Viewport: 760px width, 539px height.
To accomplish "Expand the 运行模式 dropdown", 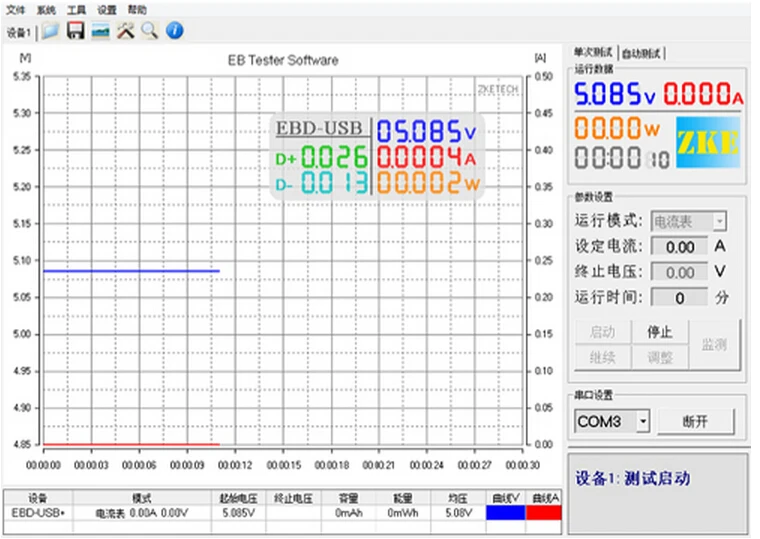I will click(x=720, y=222).
